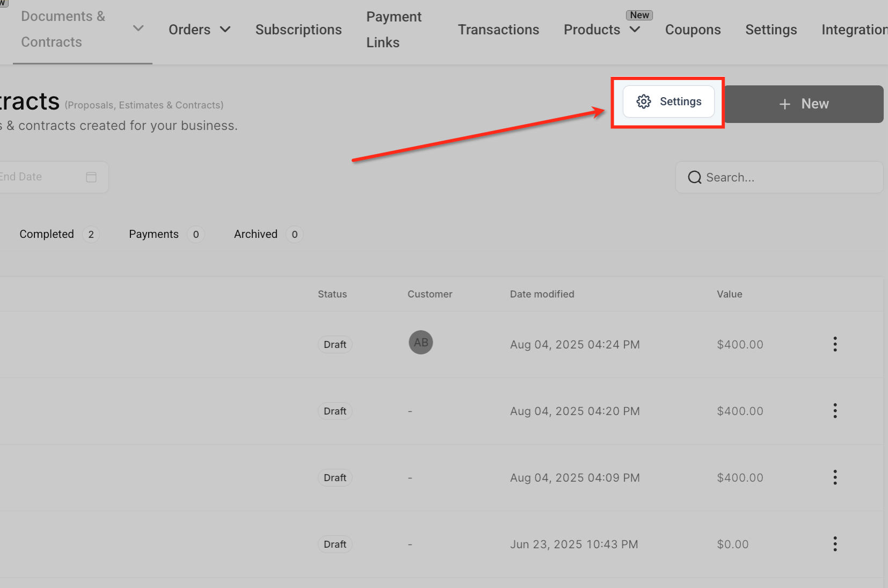The width and height of the screenshot is (888, 588).
Task: Click the Value column header
Action: 730,294
